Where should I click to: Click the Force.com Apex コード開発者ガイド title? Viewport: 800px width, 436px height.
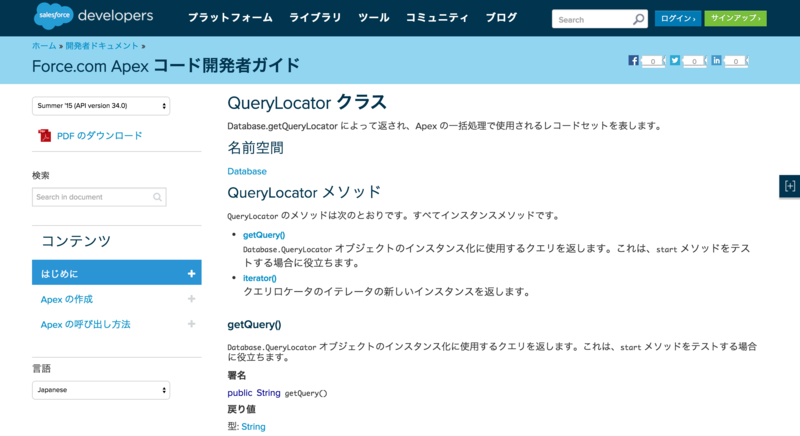coord(166,66)
